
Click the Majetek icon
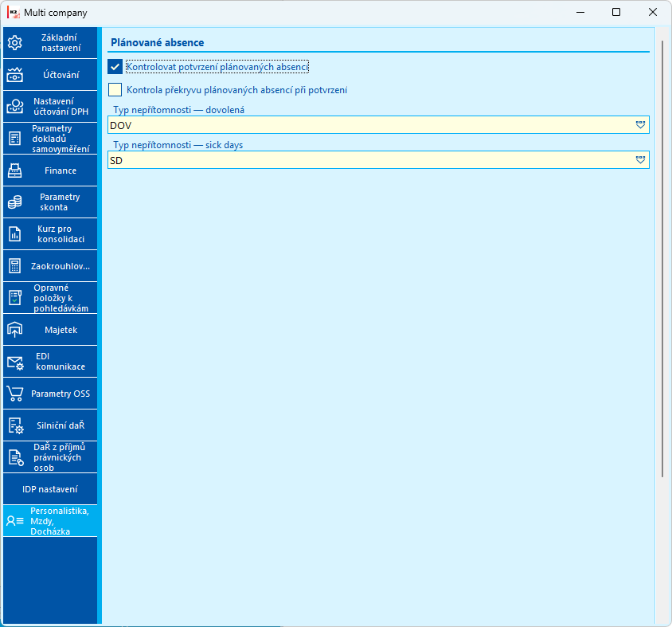pyautogui.click(x=15, y=330)
